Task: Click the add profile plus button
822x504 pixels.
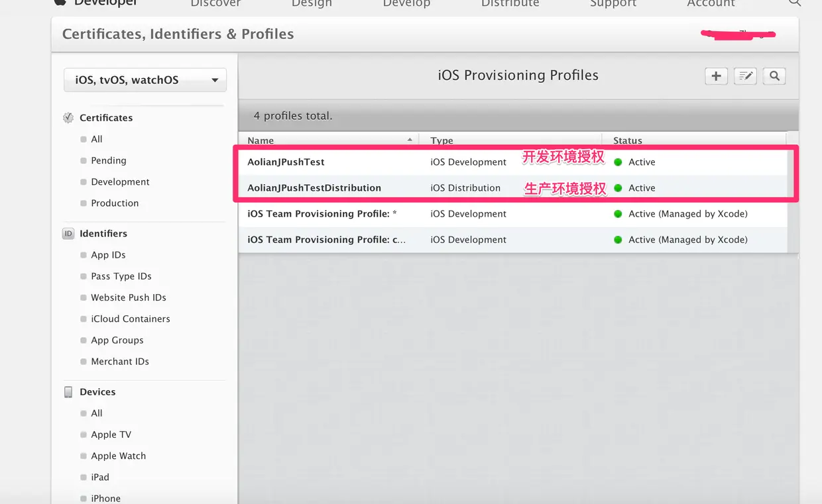Action: [716, 76]
